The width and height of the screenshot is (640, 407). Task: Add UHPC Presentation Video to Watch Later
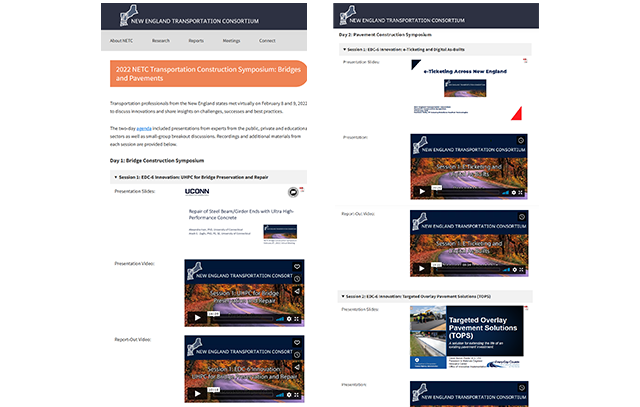(x=297, y=279)
